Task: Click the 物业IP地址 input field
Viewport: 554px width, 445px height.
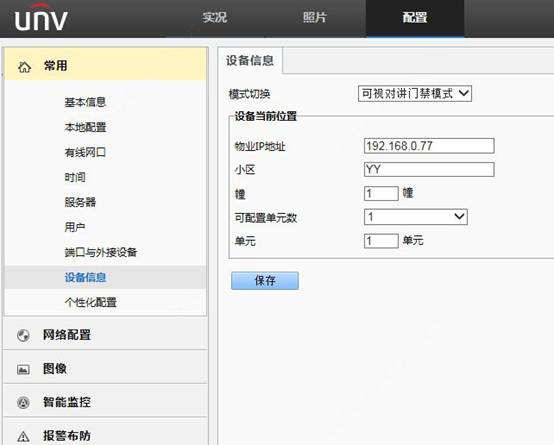Action: [429, 146]
